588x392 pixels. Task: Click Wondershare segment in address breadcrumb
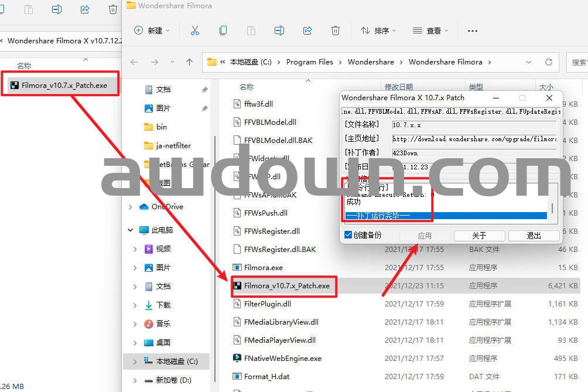point(371,62)
